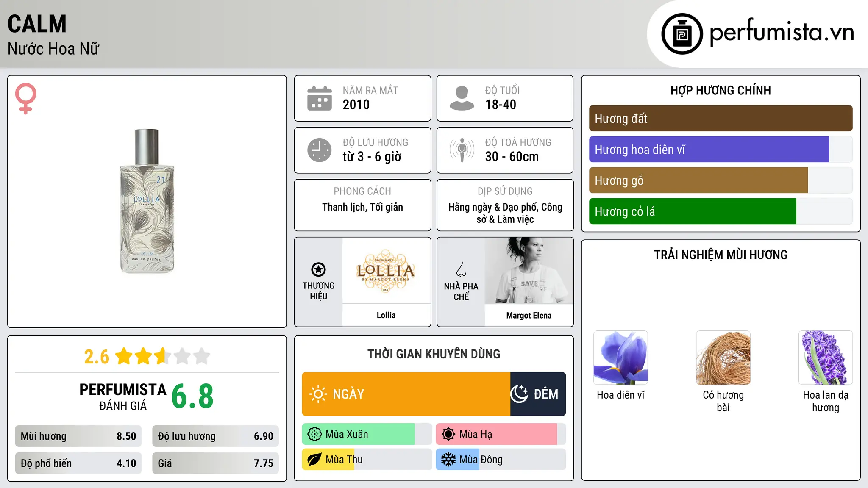Open the Cỏ hương bài vetiver note image
Viewport: 868px width, 488px height.
723,358
